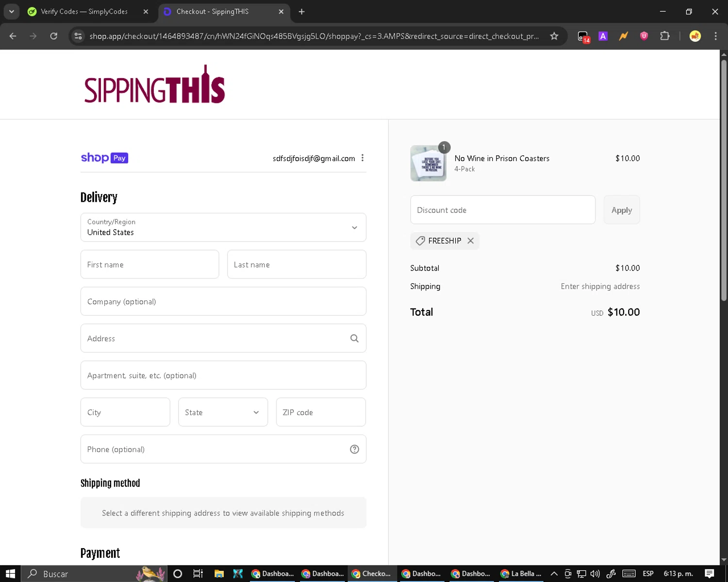This screenshot has width=728, height=582.
Task: Click the Address field
Action: (223, 338)
